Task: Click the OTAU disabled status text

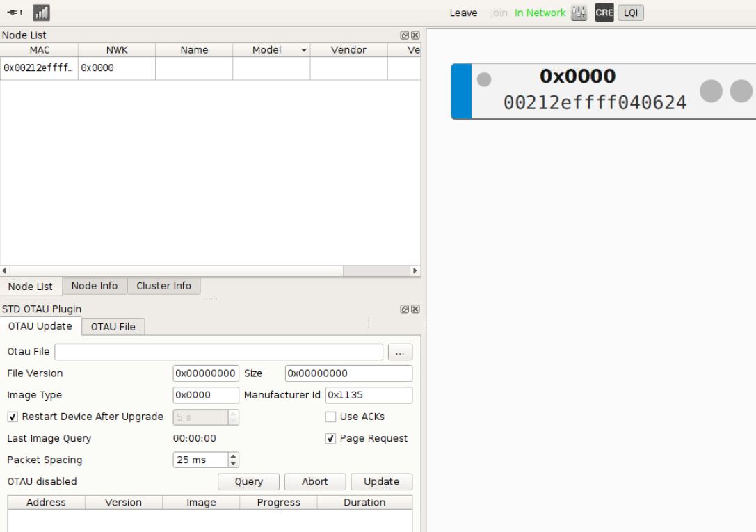Action: pyautogui.click(x=42, y=482)
